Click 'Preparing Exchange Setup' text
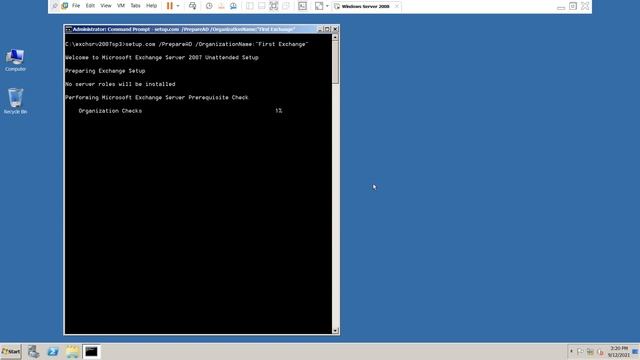 click(x=105, y=71)
